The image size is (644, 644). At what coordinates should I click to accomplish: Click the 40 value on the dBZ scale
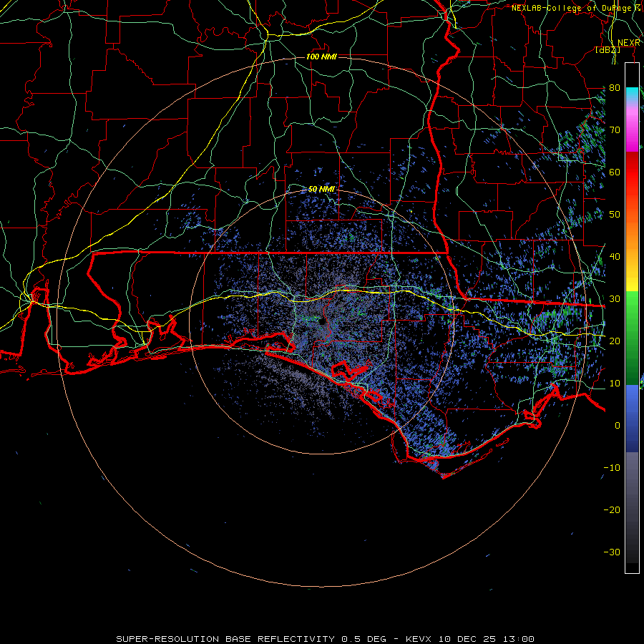(615, 257)
